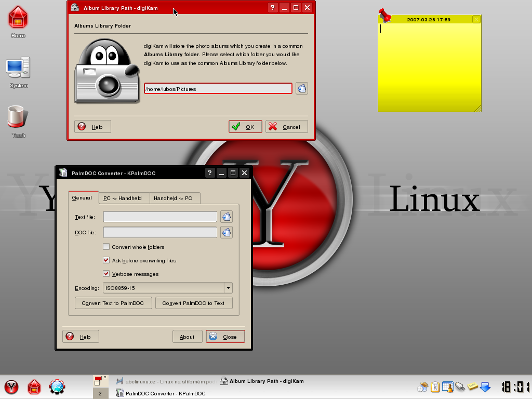This screenshot has width=532, height=399.
Task: Click the media disc tray icon
Action: (x=423, y=387)
